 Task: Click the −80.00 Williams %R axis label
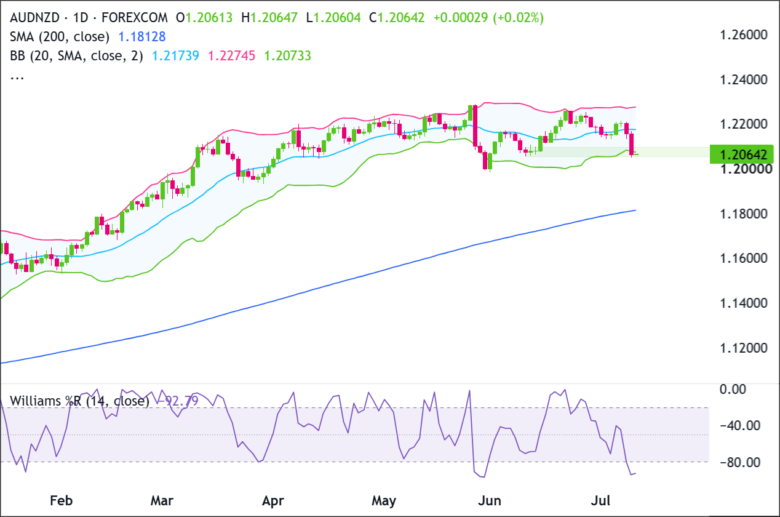740,462
